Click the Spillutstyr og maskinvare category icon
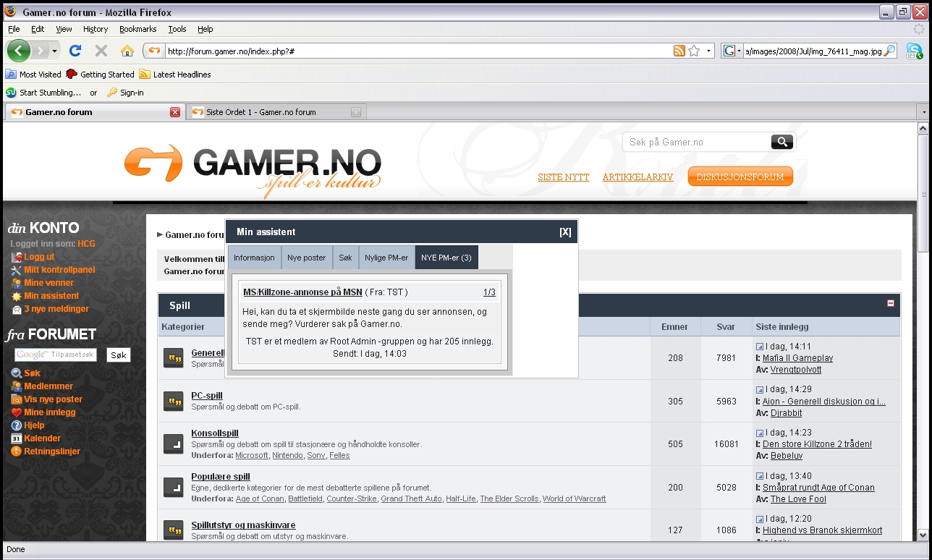932x560 pixels. tap(173, 530)
